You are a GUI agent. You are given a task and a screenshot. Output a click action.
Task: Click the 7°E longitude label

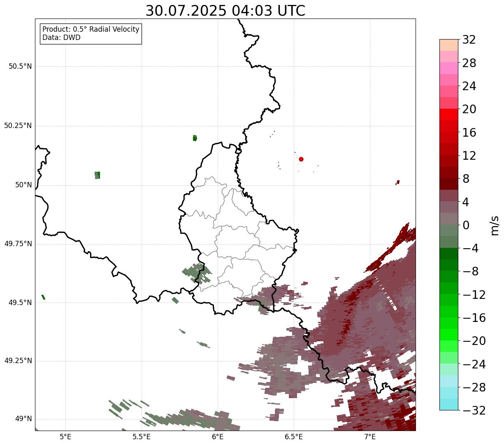point(370,437)
